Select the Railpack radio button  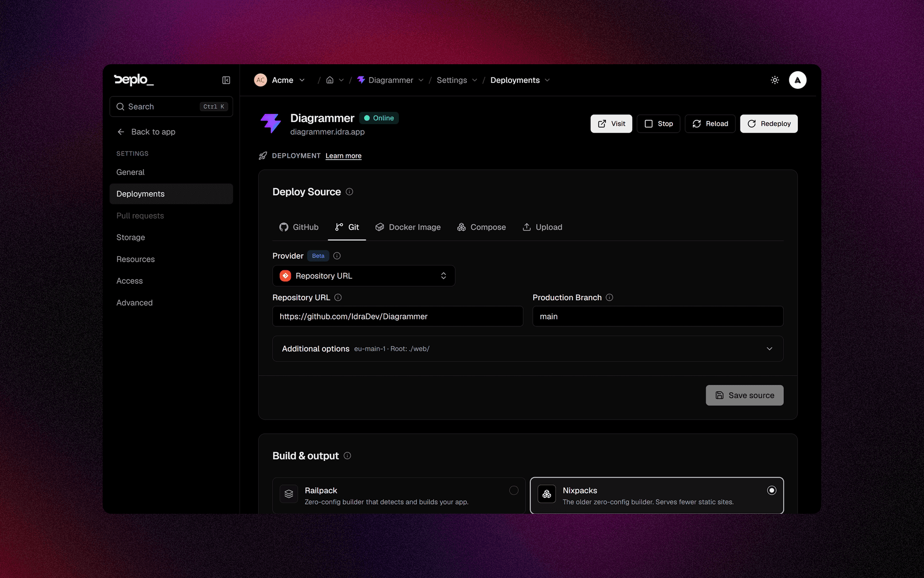click(514, 490)
